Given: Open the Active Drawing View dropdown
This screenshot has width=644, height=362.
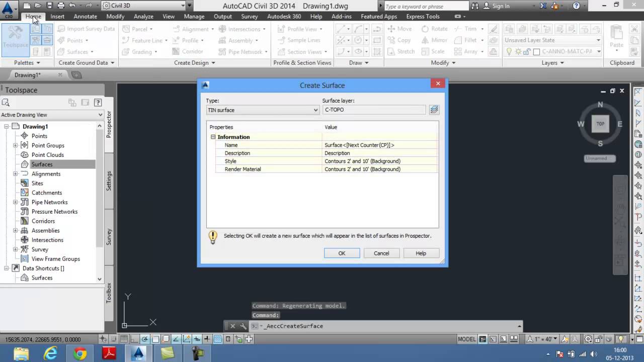Looking at the screenshot, I should tap(51, 115).
